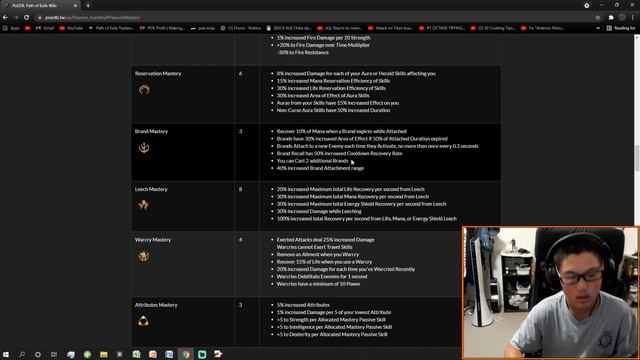Reload the page with the refresh icon
The width and height of the screenshot is (640, 360).
pos(27,18)
